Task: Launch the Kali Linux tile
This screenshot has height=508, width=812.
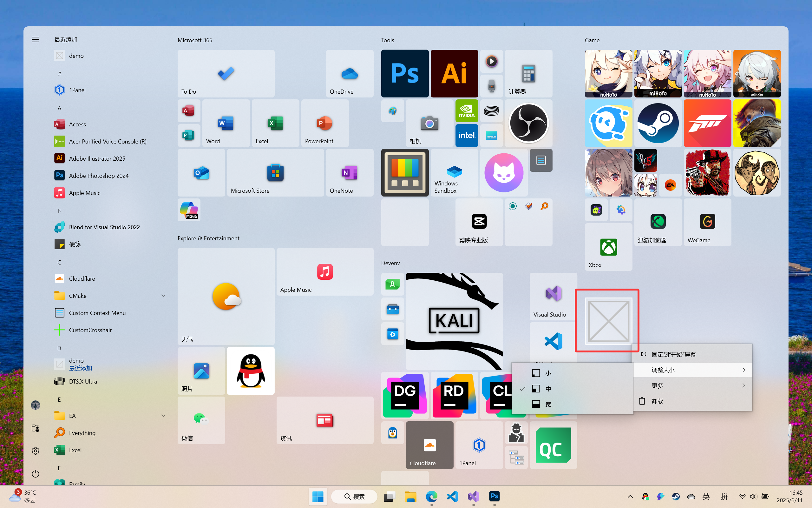Action: click(454, 321)
